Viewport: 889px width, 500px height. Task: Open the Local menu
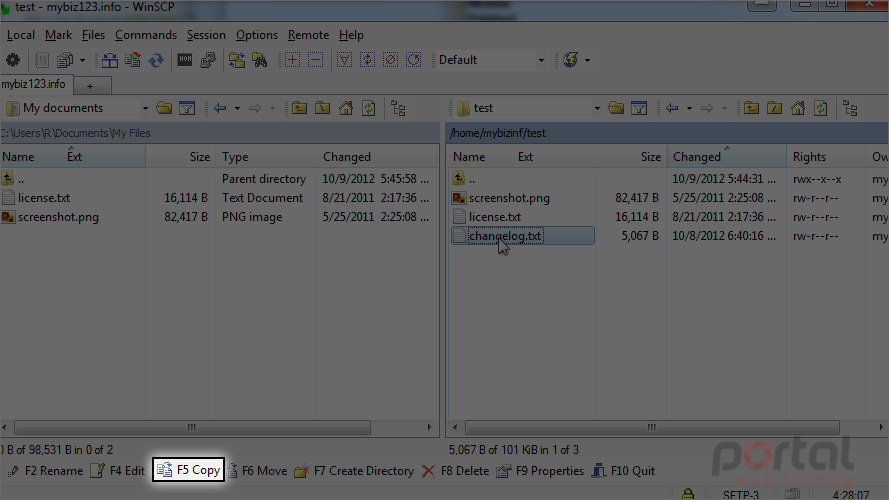tap(21, 35)
